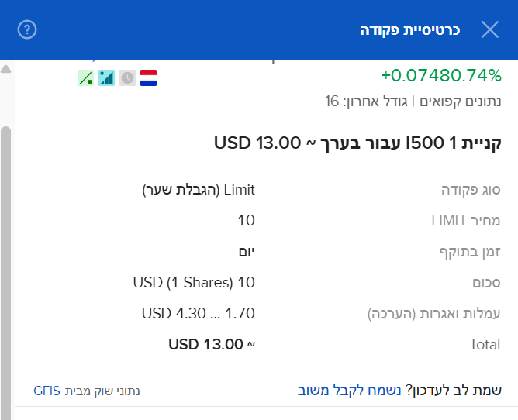Click the green +0.07480.74% change value
The width and height of the screenshot is (518, 420).
pos(441,75)
